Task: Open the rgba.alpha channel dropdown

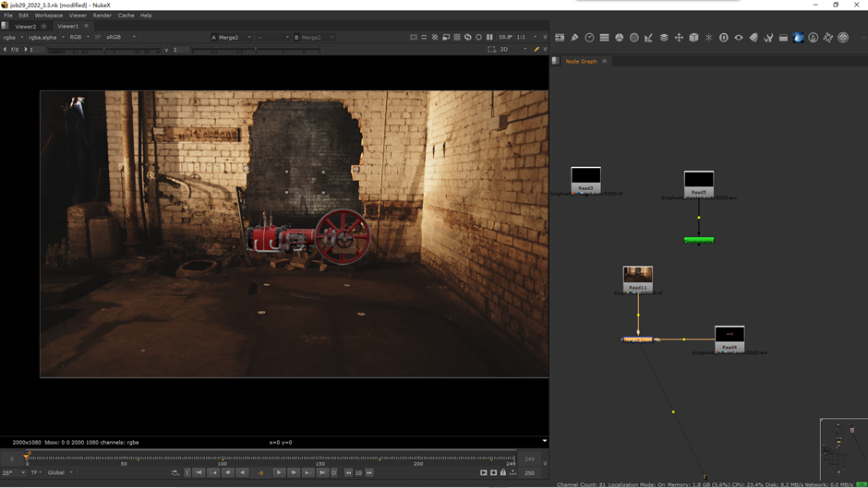Action: pos(46,37)
